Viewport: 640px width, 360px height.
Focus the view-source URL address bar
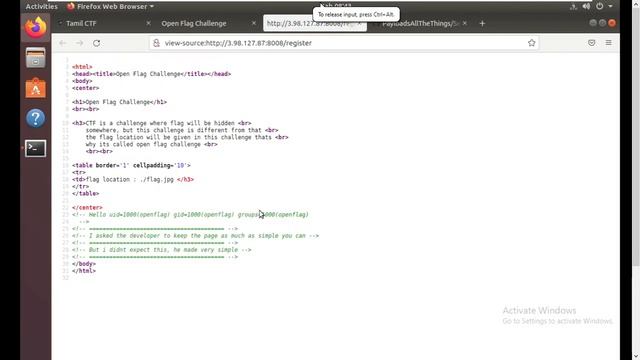click(343, 43)
